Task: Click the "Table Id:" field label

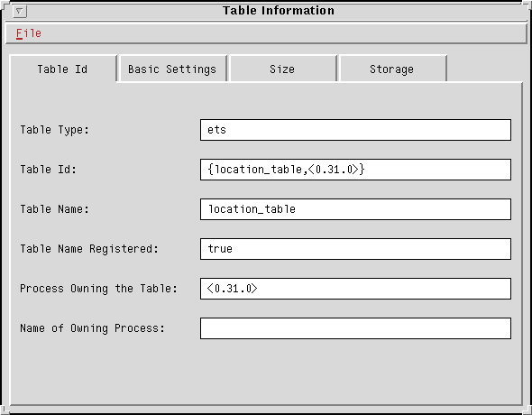Action: click(48, 170)
